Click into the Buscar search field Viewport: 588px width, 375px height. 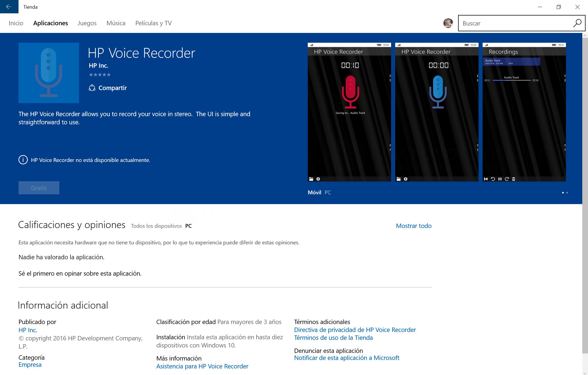pyautogui.click(x=516, y=23)
